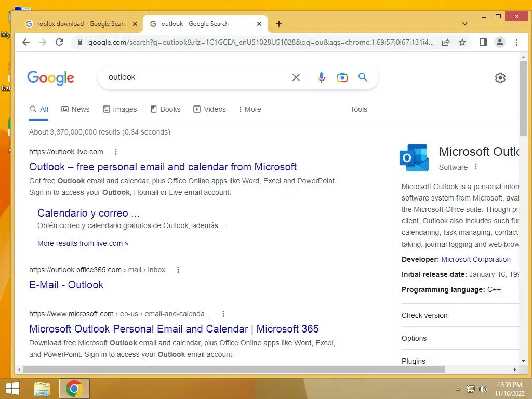Open Microsoft Outlook Personal Email result

click(174, 329)
